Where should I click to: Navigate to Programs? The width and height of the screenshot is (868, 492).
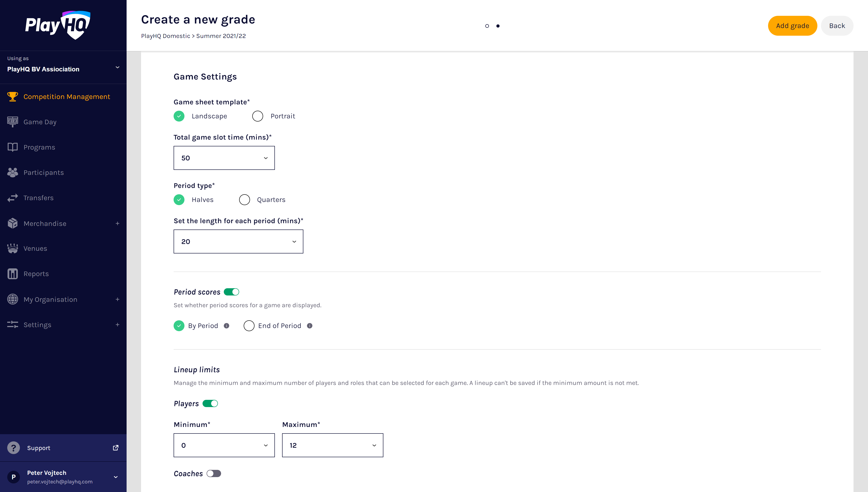pyautogui.click(x=39, y=147)
